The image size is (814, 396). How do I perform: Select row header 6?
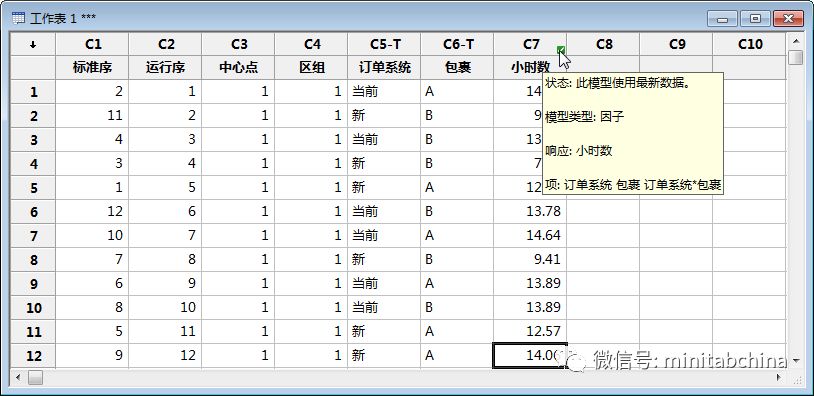33,212
